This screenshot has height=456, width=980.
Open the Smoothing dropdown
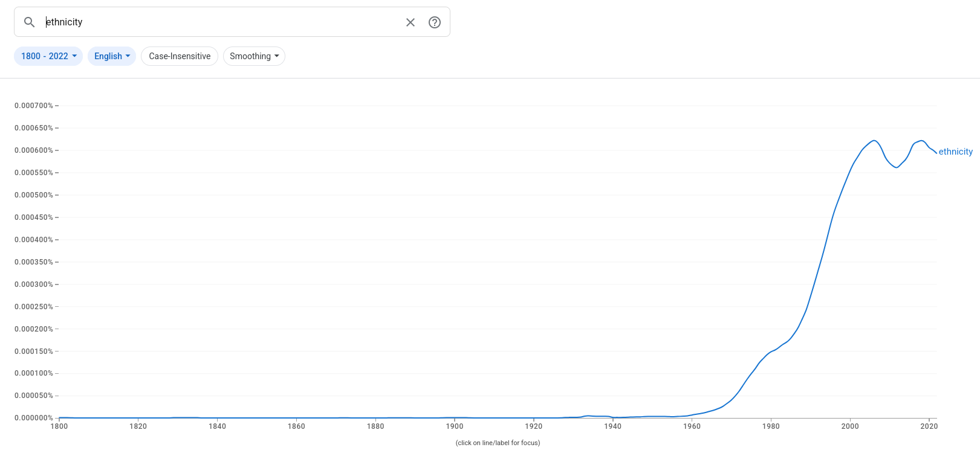(254, 56)
